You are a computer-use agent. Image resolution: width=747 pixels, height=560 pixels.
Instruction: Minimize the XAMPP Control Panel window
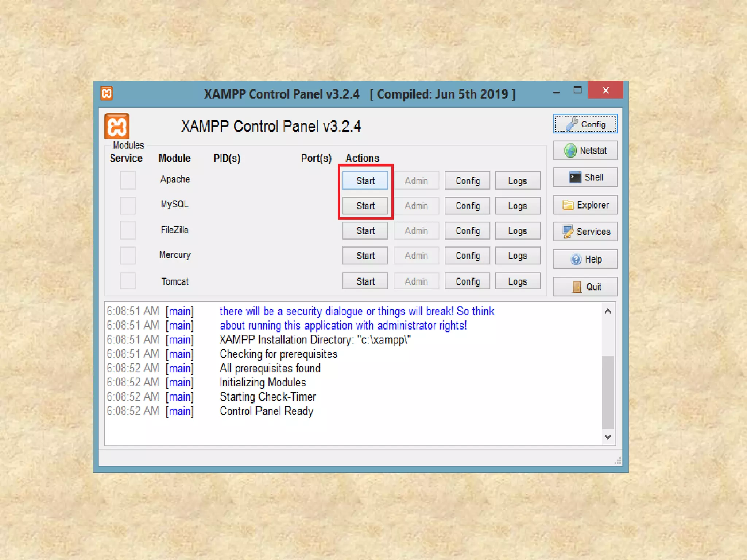(x=556, y=92)
